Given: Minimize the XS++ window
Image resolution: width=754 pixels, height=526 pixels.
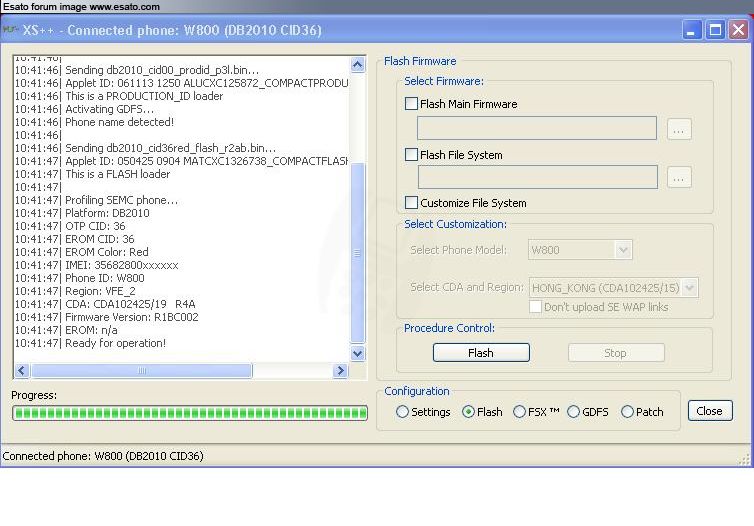Looking at the screenshot, I should tap(691, 30).
